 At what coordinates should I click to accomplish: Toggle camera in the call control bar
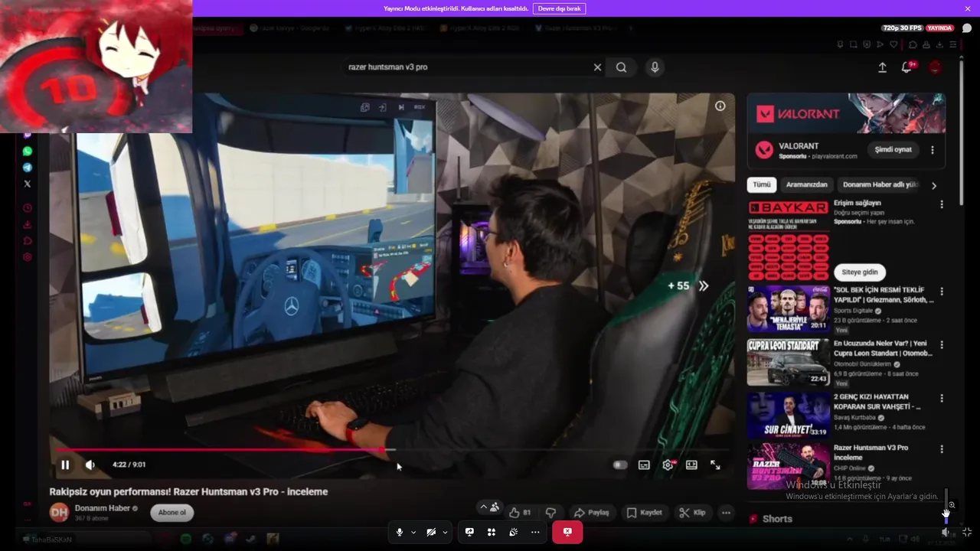click(431, 532)
